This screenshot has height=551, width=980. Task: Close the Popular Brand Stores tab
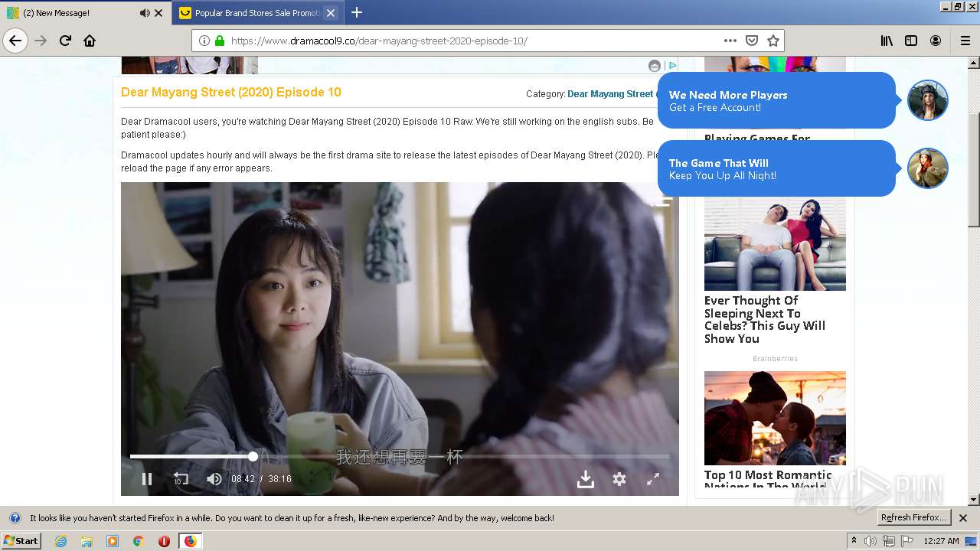click(x=331, y=13)
